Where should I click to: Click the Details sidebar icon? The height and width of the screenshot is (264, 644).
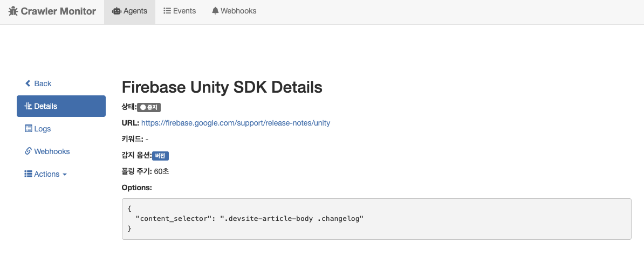(28, 106)
